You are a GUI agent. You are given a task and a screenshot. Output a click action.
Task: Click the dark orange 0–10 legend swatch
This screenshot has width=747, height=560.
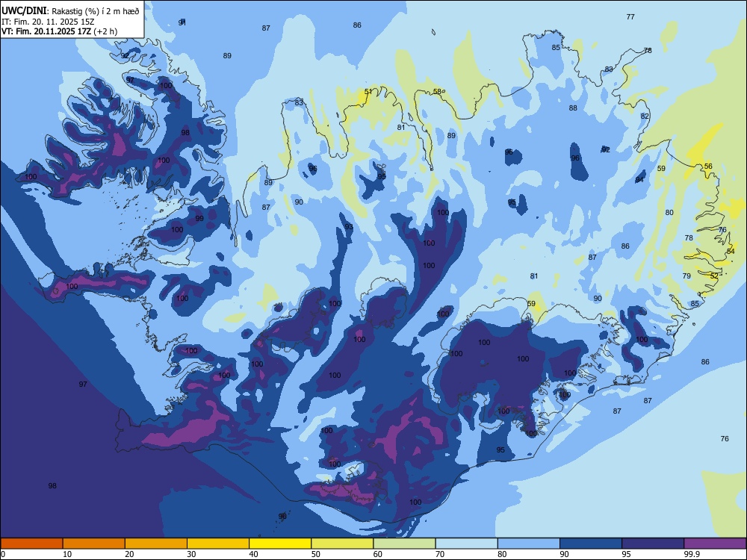point(31,544)
